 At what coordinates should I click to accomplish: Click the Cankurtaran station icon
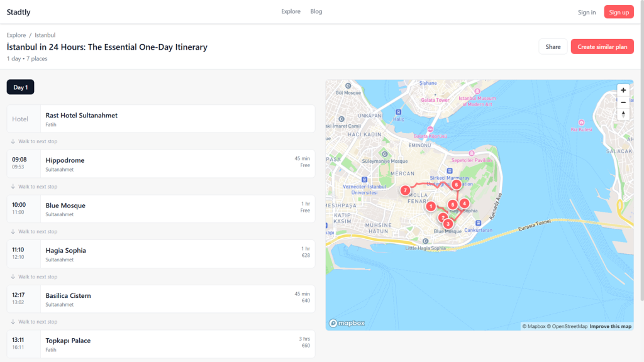[x=478, y=223]
